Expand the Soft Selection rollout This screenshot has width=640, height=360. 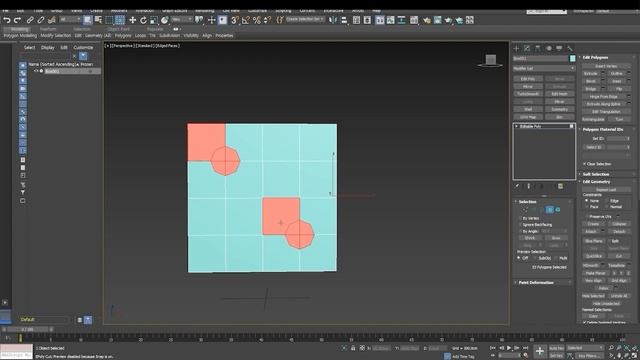point(596,174)
